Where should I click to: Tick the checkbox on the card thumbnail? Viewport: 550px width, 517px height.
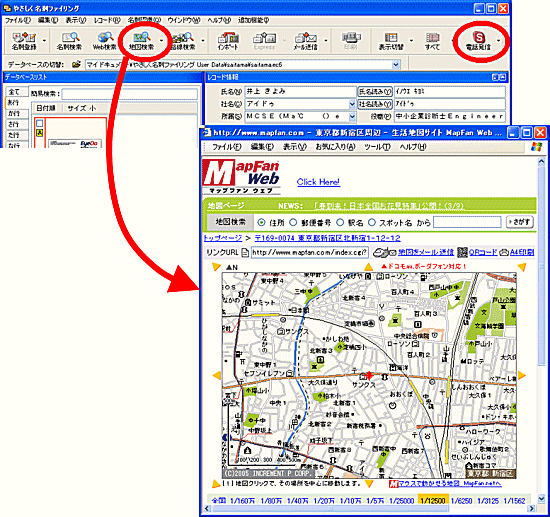pyautogui.click(x=40, y=123)
